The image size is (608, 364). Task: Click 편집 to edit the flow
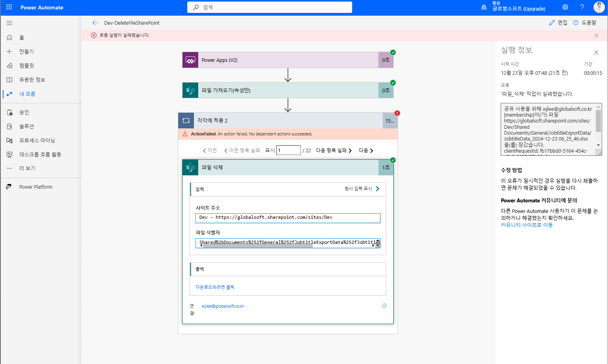(558, 23)
